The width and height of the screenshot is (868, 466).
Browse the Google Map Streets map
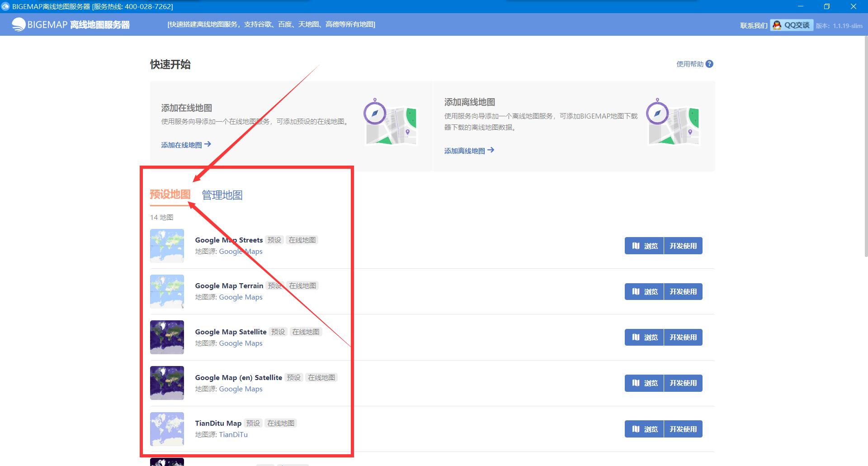[644, 246]
